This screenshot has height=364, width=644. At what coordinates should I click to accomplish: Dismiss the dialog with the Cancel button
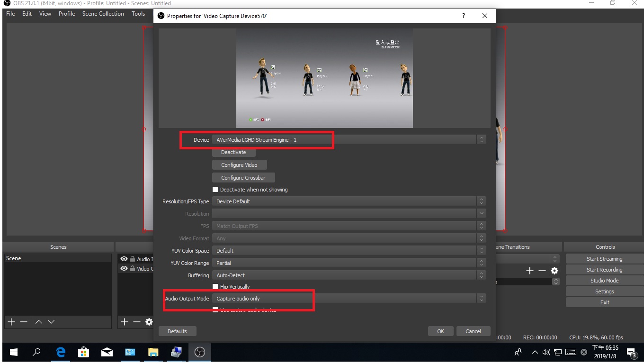coord(473,331)
